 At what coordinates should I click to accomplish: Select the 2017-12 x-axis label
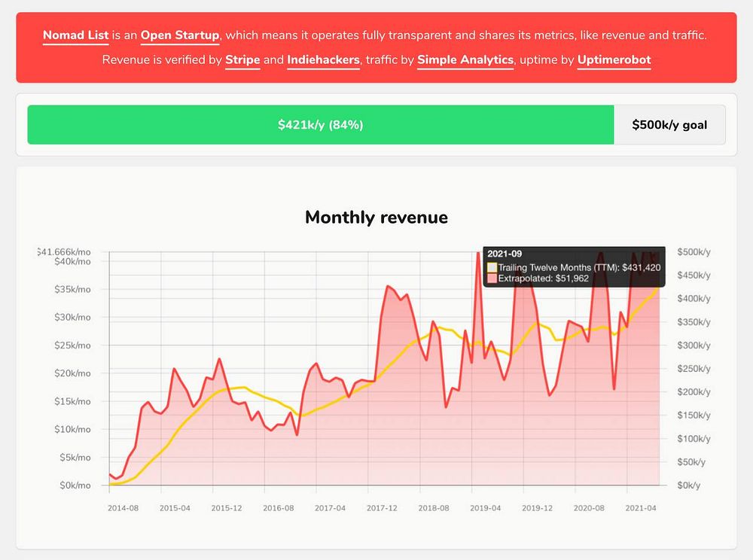click(382, 508)
